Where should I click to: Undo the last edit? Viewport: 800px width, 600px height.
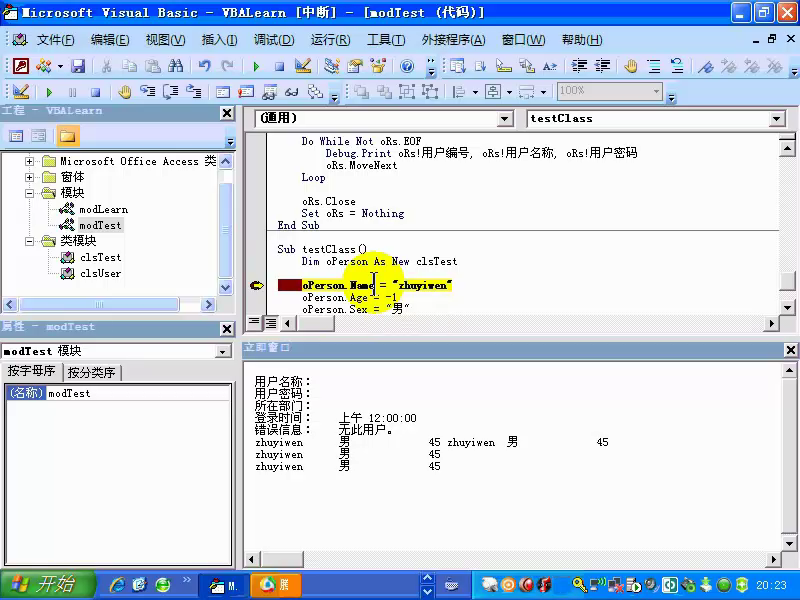pos(205,66)
